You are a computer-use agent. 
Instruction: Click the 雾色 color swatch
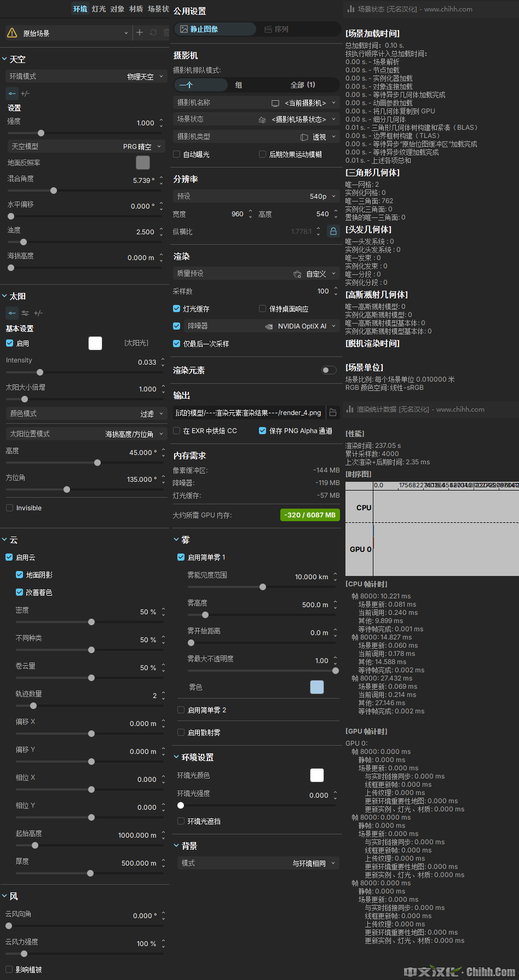click(317, 687)
